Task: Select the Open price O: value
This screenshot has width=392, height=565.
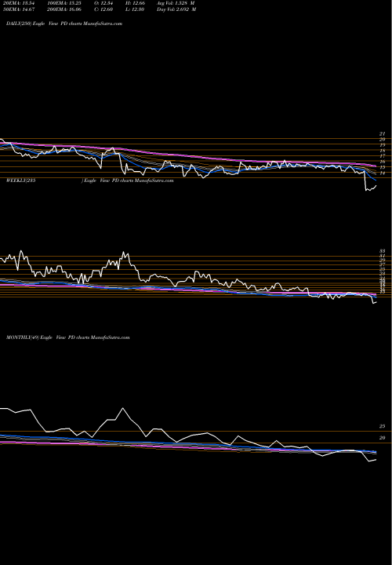Action: point(103,3)
